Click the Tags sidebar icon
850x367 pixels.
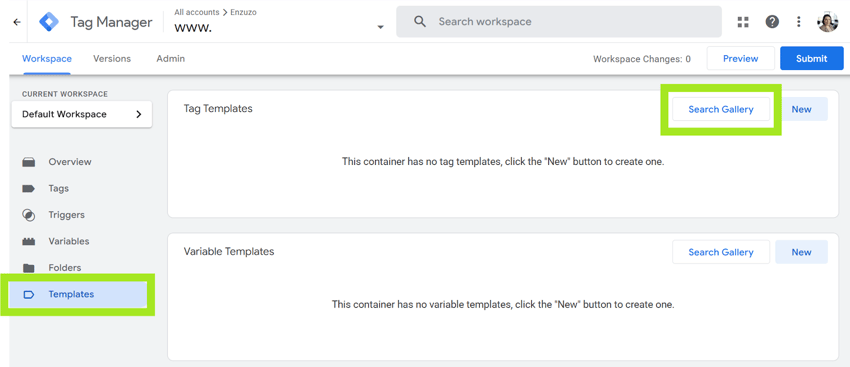[x=29, y=188]
